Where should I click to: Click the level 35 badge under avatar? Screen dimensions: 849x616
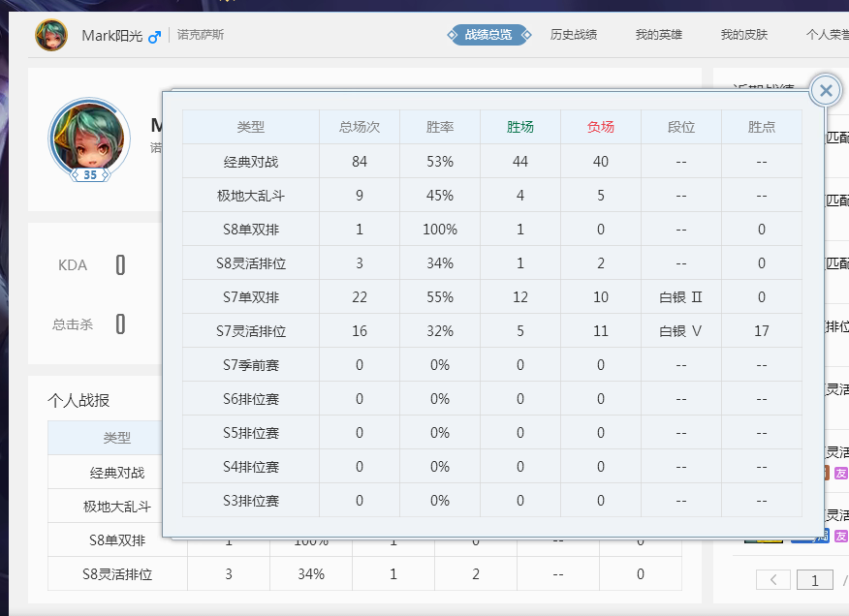tap(90, 175)
